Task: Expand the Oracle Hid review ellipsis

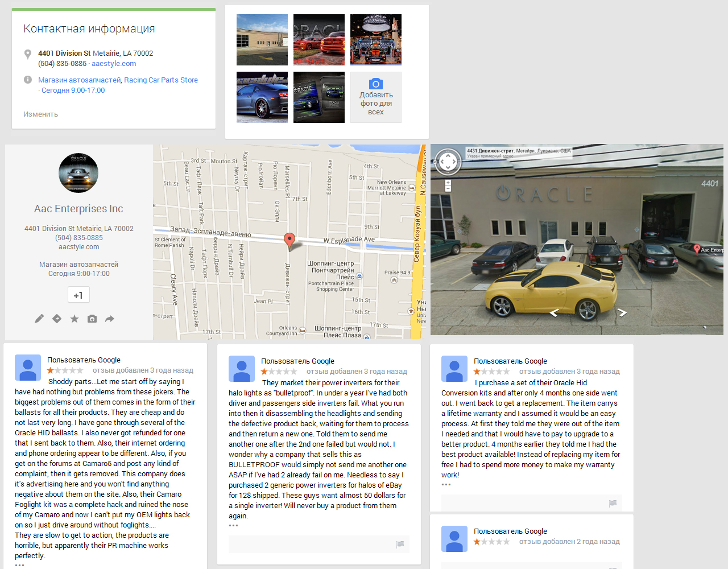Action: (x=446, y=484)
